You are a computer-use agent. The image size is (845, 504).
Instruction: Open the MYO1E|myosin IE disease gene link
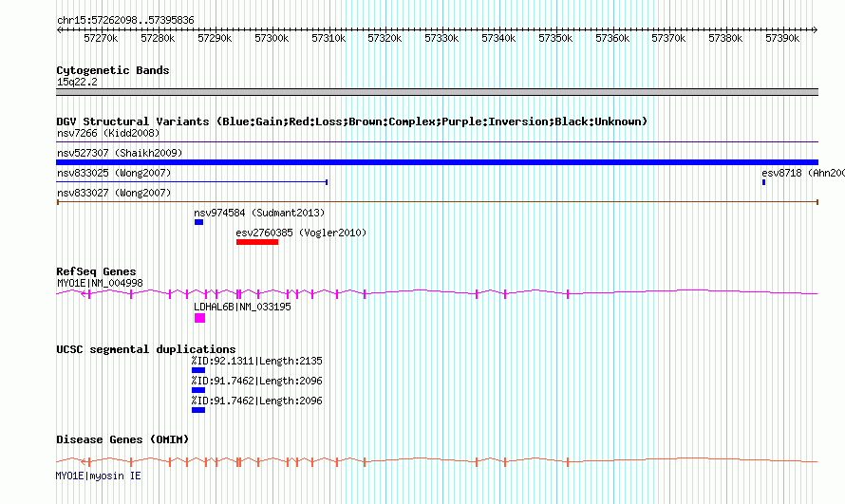98,476
